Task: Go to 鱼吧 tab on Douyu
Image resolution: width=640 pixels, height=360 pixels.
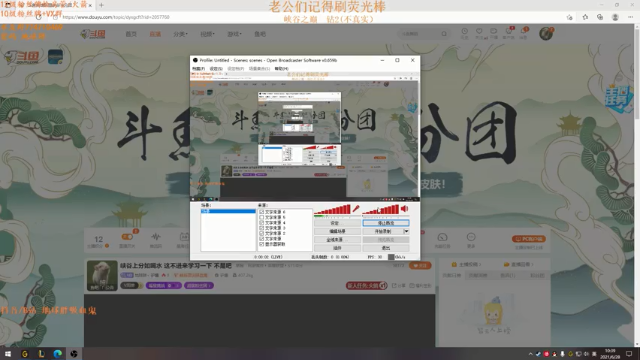Action: pyautogui.click(x=260, y=34)
